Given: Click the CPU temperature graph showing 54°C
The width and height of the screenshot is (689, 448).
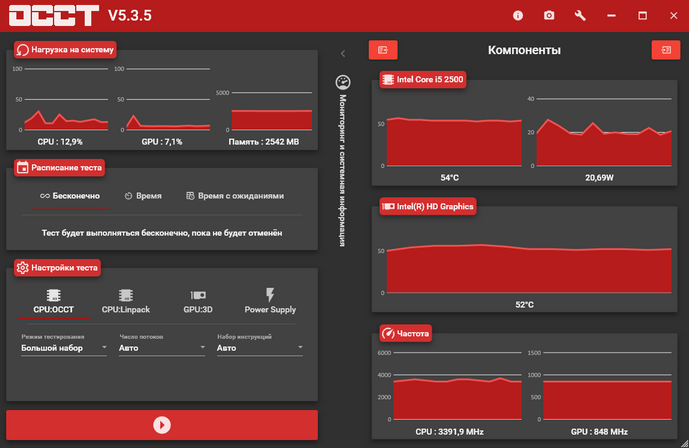Looking at the screenshot, I should point(450,143).
